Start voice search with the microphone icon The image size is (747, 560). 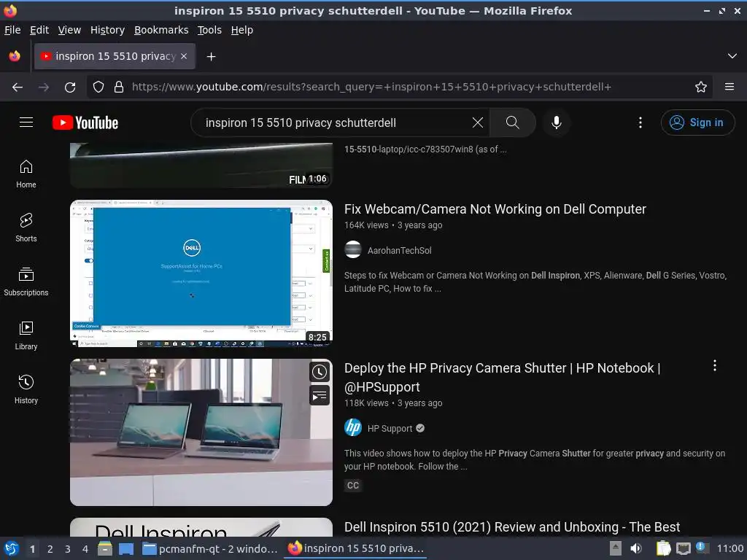pos(556,122)
